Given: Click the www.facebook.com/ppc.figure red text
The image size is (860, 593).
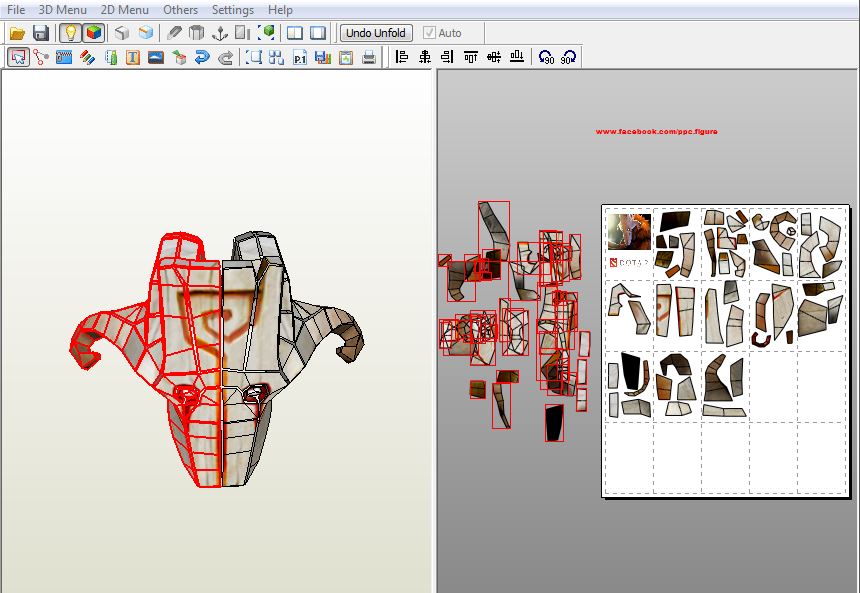Looking at the screenshot, I should point(657,132).
